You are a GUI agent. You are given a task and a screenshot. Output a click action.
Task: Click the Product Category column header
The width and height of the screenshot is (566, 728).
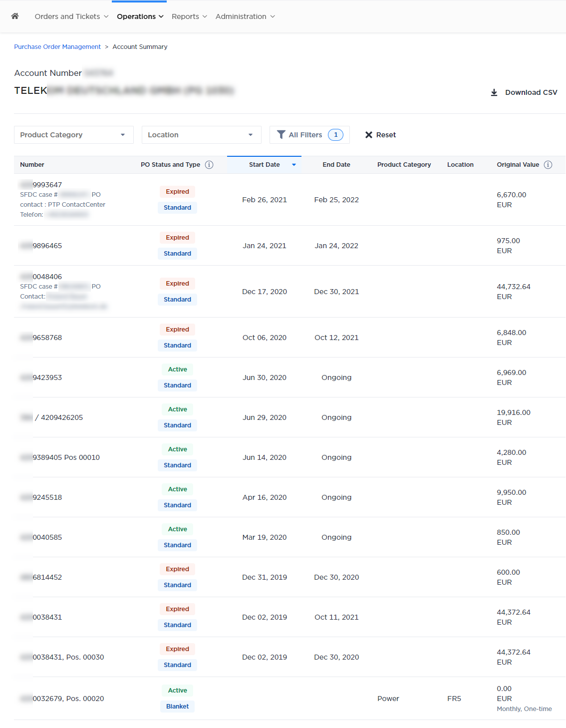[x=404, y=165]
